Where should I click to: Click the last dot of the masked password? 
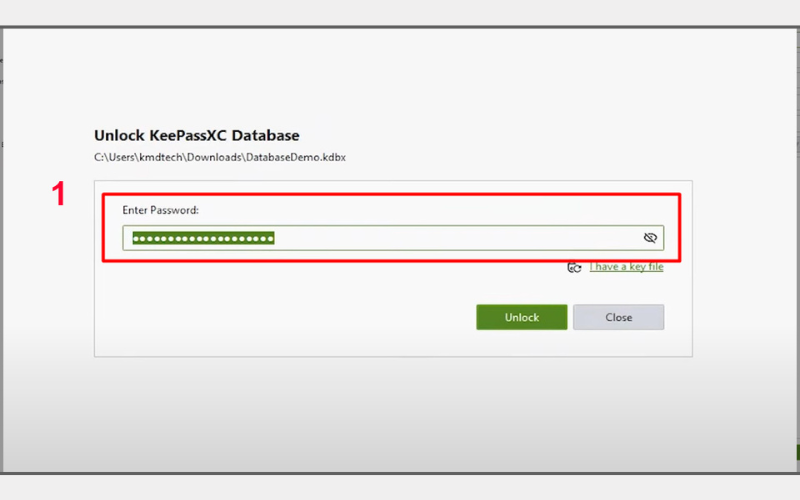(x=270, y=238)
